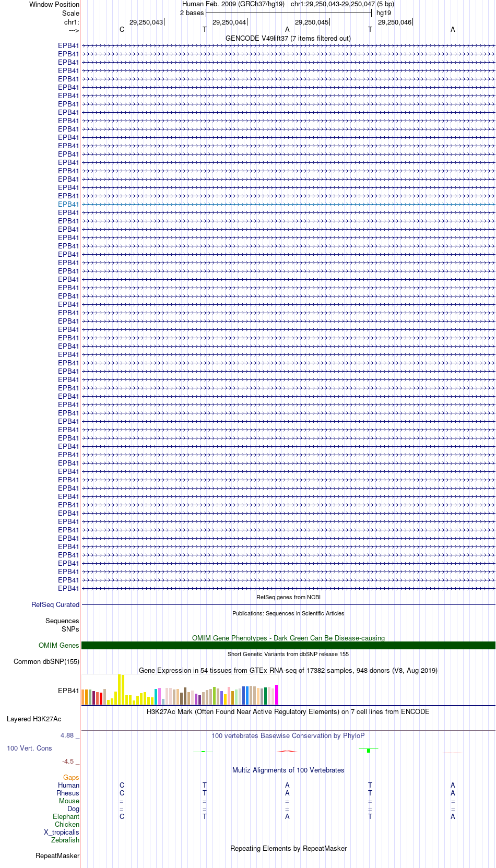
Task: Click the -4.5 PhyloP lower scale value
Action: [68, 762]
